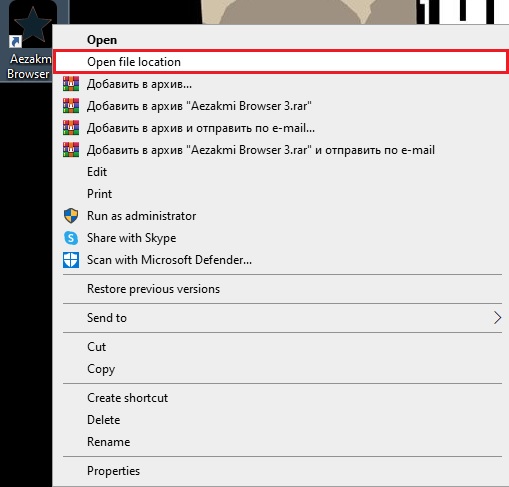Click the shield icon for Run as administrator
Screen dimensions: 509x487
tap(71, 216)
